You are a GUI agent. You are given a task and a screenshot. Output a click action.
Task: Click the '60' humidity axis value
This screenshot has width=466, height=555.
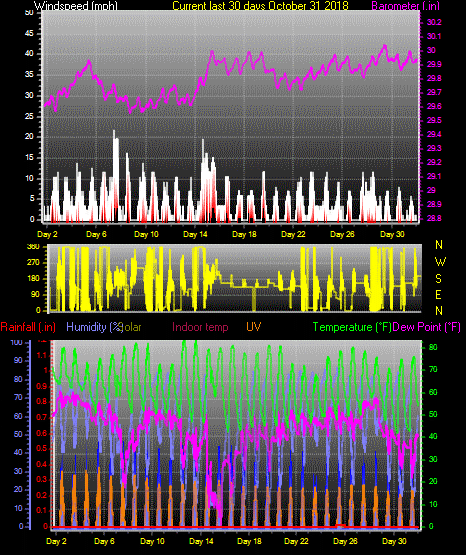[18, 416]
